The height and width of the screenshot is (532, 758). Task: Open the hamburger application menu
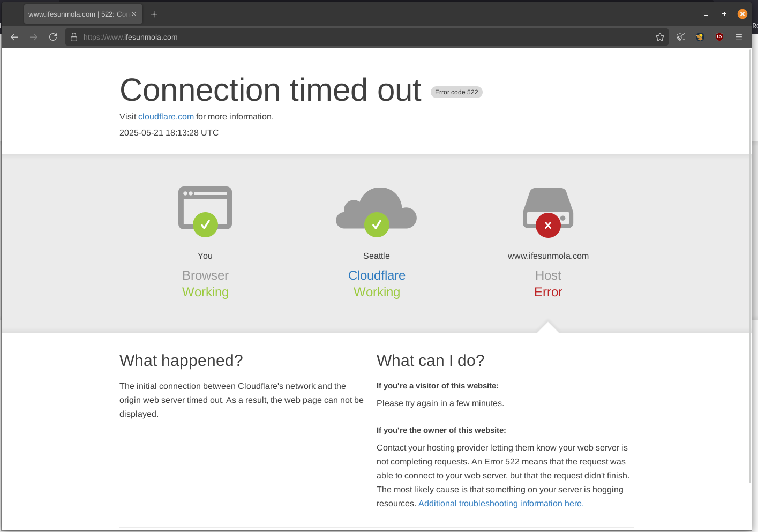(739, 37)
